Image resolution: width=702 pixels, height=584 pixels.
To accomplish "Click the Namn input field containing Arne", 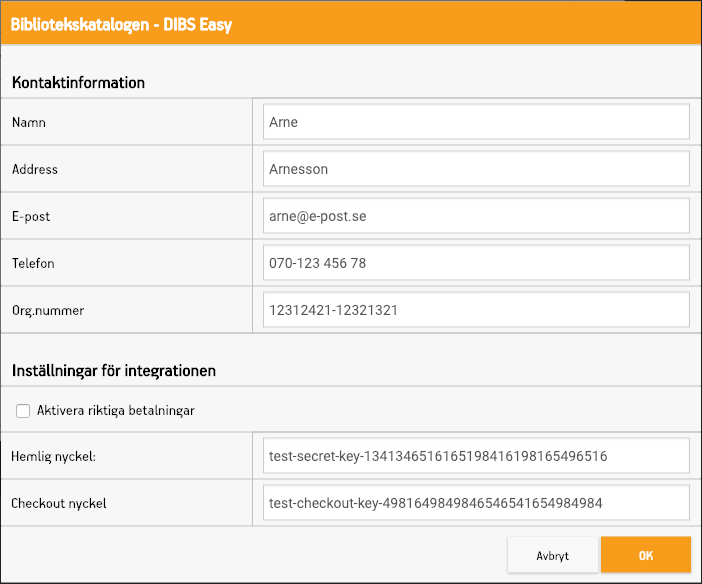I will pyautogui.click(x=476, y=122).
